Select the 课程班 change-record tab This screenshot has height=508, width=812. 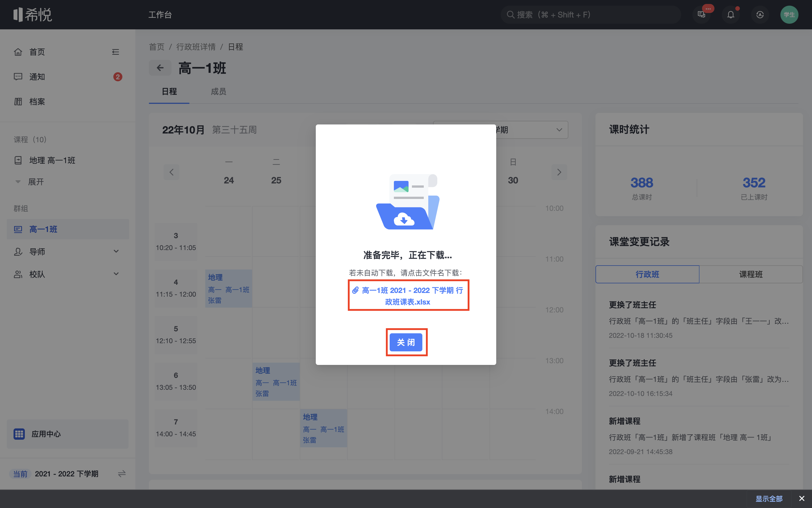point(751,274)
